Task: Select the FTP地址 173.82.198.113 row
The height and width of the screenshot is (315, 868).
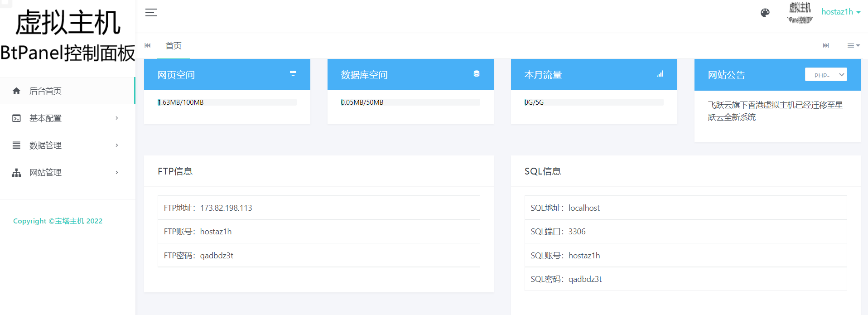Action: coord(319,208)
